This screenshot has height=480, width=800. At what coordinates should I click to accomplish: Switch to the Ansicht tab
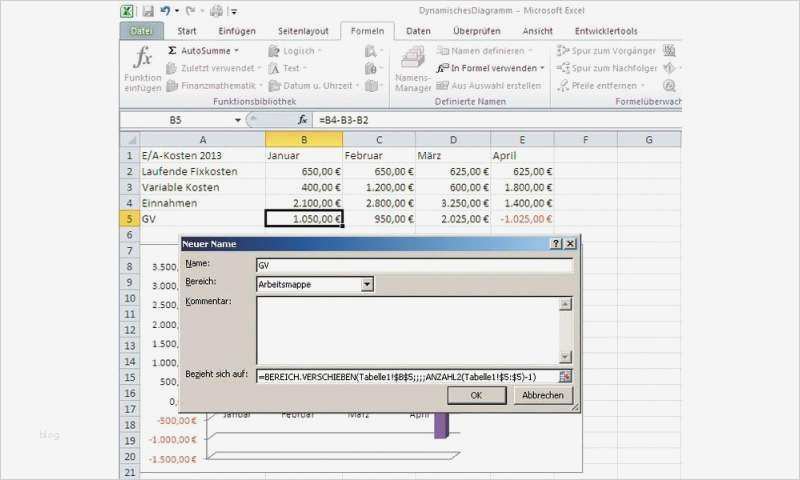(537, 31)
